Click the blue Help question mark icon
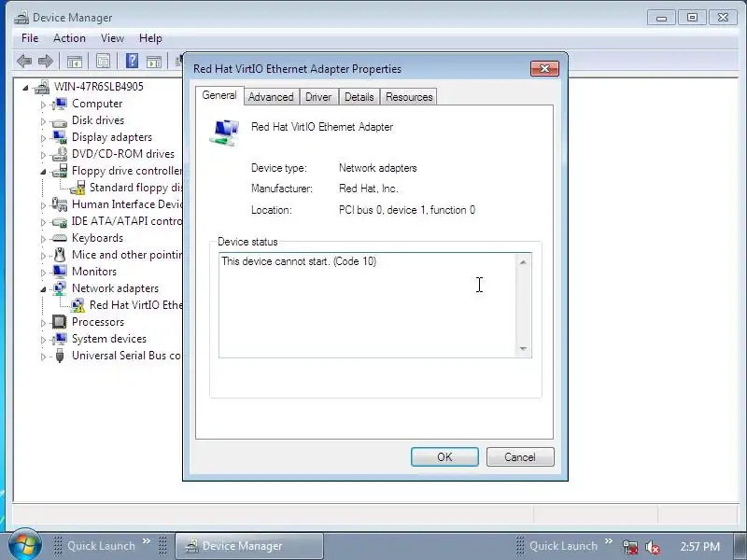Viewport: 747px width, 560px height. pyautogui.click(x=132, y=61)
